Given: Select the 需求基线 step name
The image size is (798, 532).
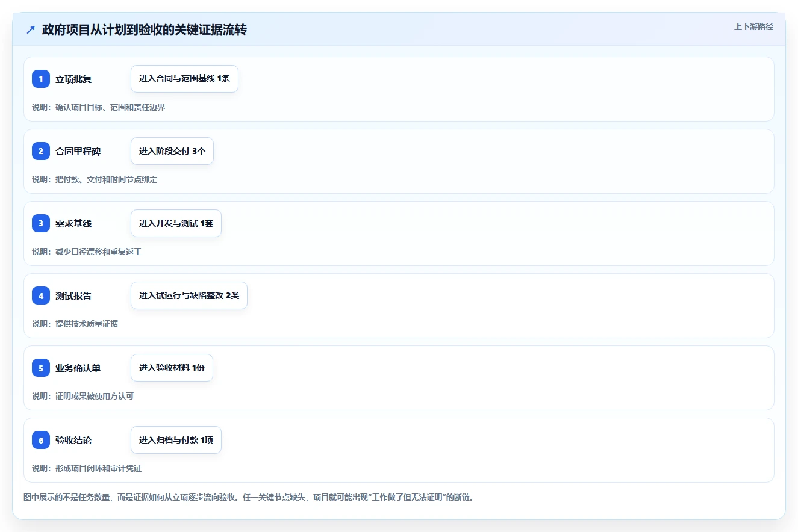Looking at the screenshot, I should click(x=73, y=223).
